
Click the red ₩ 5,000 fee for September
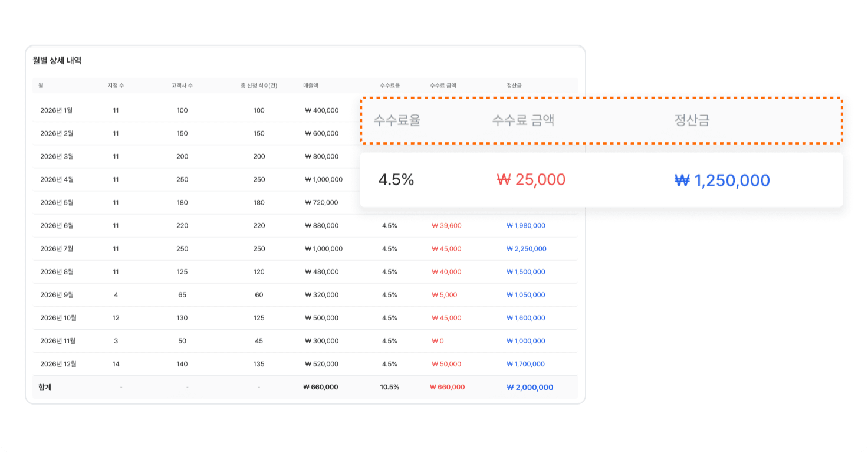444,294
